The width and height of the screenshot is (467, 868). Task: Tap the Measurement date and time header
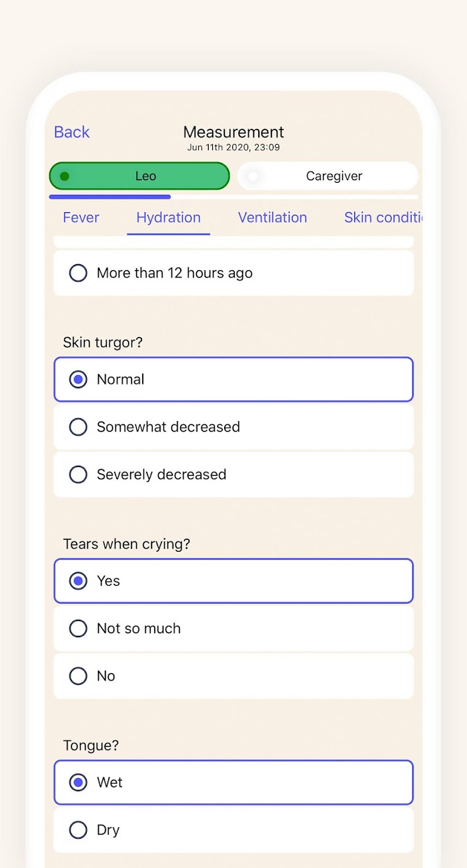pos(233,147)
